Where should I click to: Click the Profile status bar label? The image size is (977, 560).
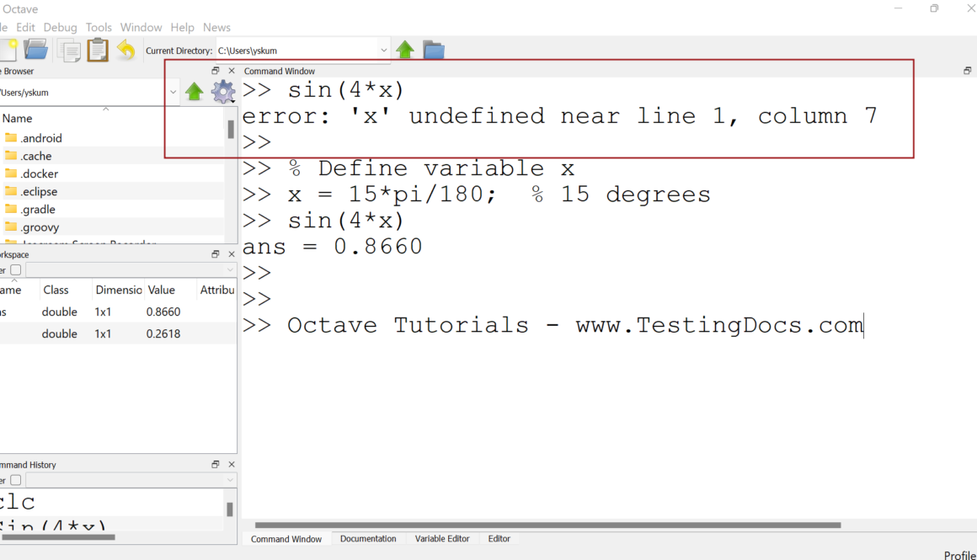(959, 555)
